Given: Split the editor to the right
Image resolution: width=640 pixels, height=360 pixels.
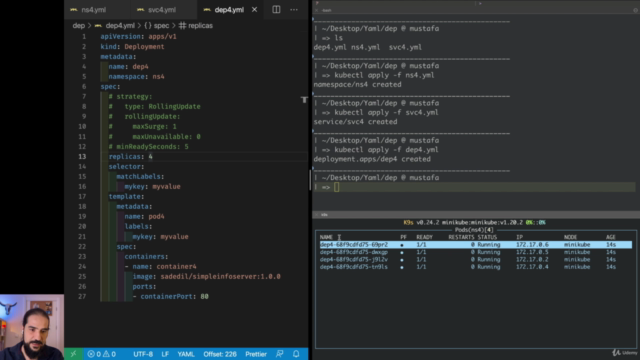Looking at the screenshot, I should click(276, 9).
